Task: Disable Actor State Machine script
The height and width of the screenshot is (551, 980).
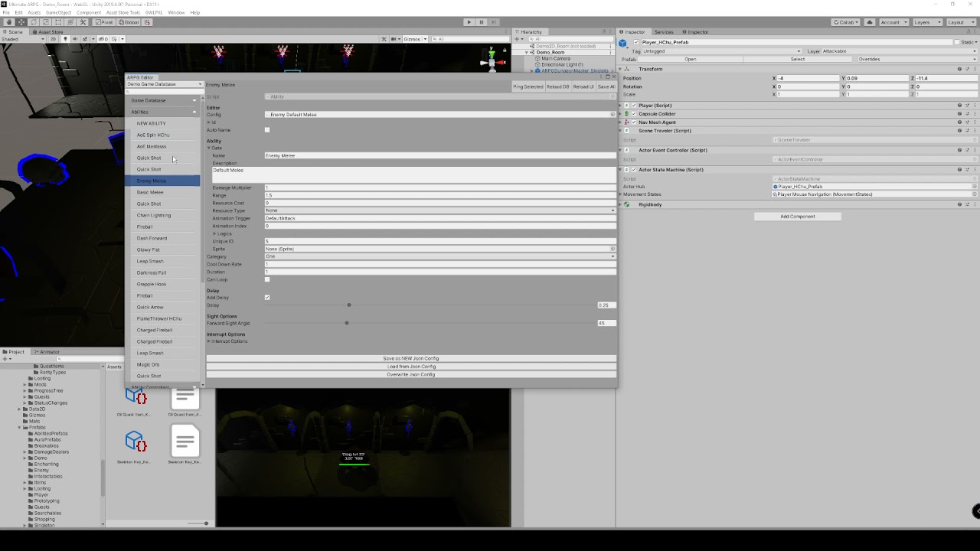Action: pyautogui.click(x=634, y=169)
